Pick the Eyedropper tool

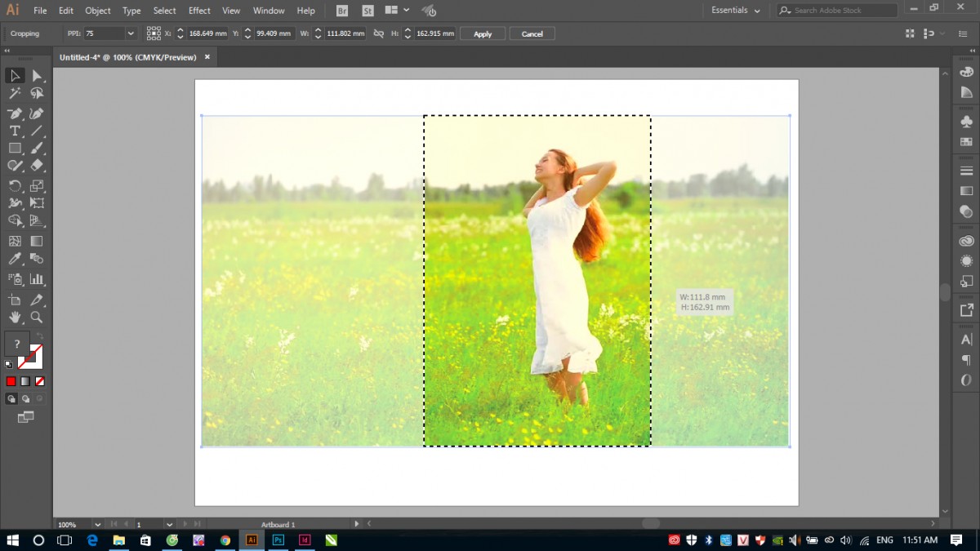click(x=15, y=260)
